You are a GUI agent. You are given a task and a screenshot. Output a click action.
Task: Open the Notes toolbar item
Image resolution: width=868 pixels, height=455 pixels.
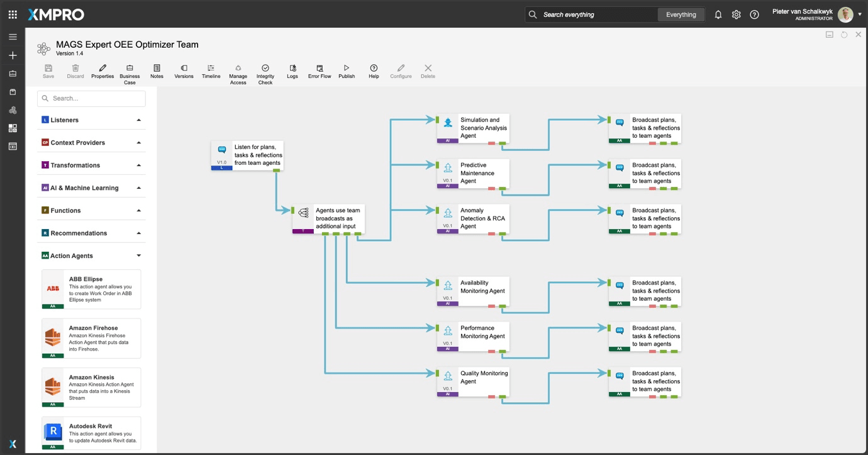click(x=157, y=71)
